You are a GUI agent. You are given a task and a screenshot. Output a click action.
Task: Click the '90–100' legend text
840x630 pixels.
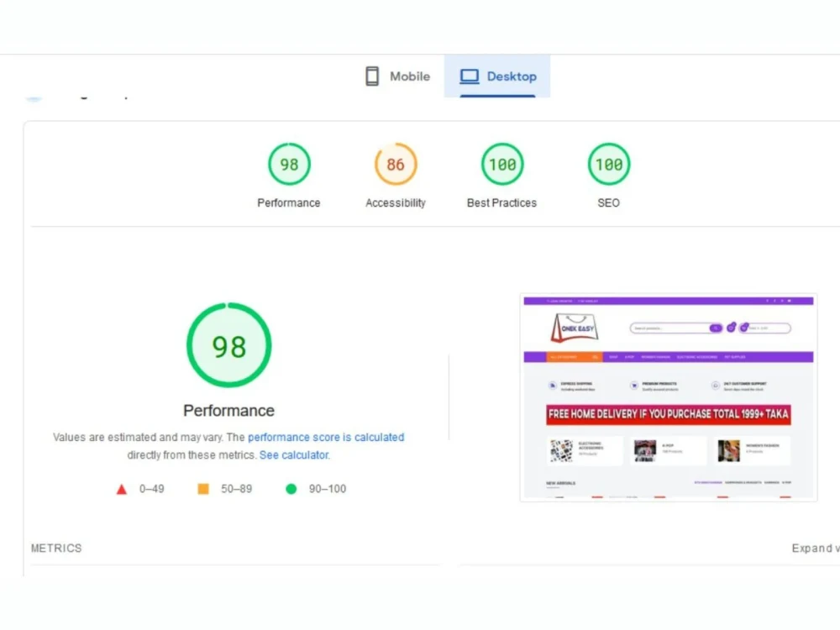[x=328, y=489]
